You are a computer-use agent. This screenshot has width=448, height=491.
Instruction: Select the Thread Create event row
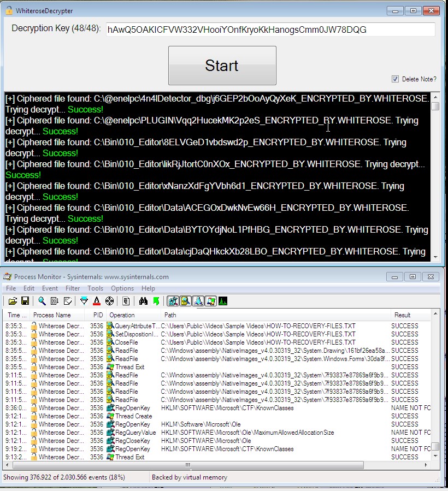click(217, 416)
